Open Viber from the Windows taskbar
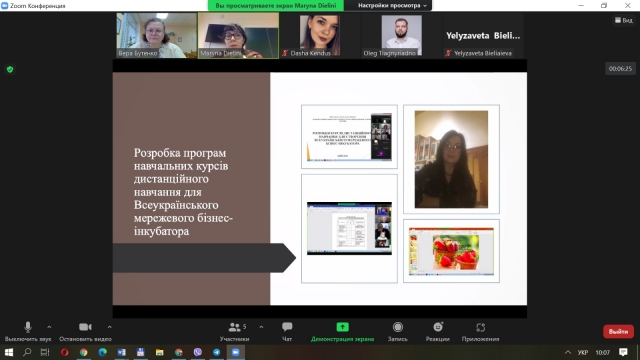 [198, 352]
